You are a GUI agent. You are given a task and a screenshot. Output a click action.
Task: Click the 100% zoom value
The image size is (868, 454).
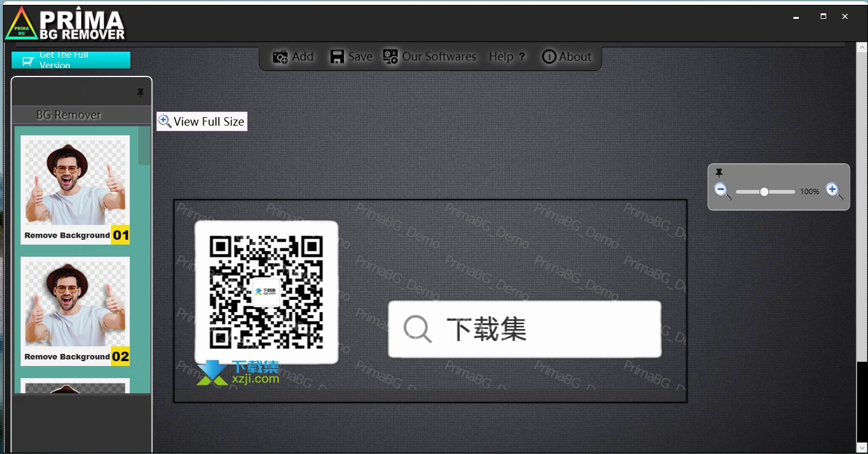(x=810, y=192)
